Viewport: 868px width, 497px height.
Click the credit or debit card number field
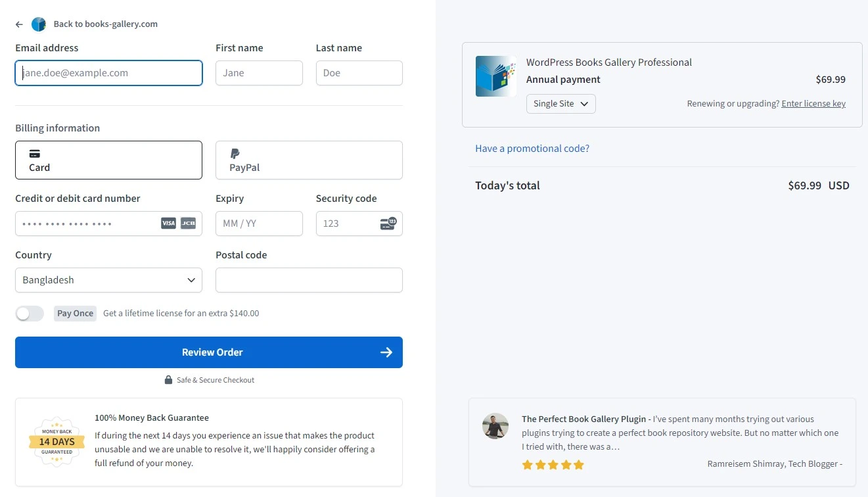pyautogui.click(x=108, y=224)
